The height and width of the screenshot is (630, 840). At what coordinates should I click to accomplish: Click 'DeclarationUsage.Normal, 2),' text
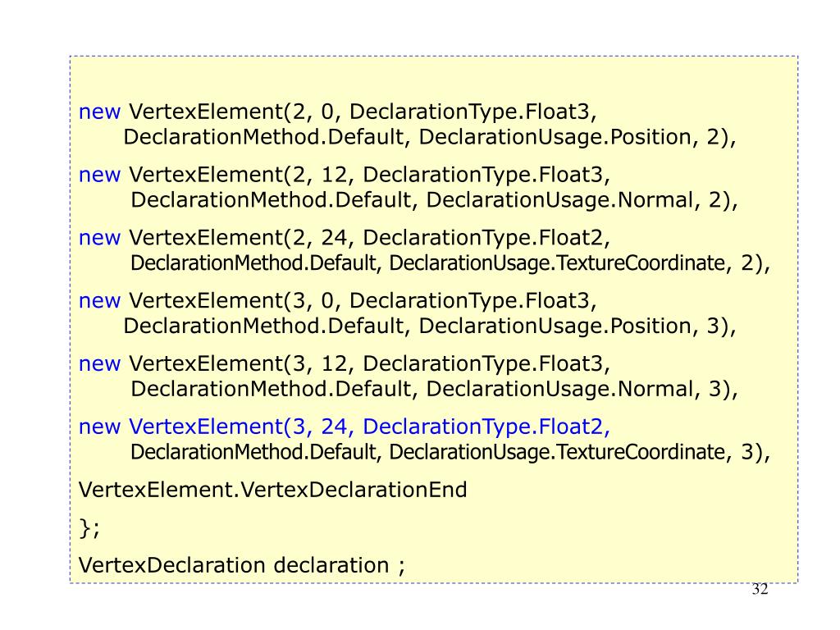[582, 200]
